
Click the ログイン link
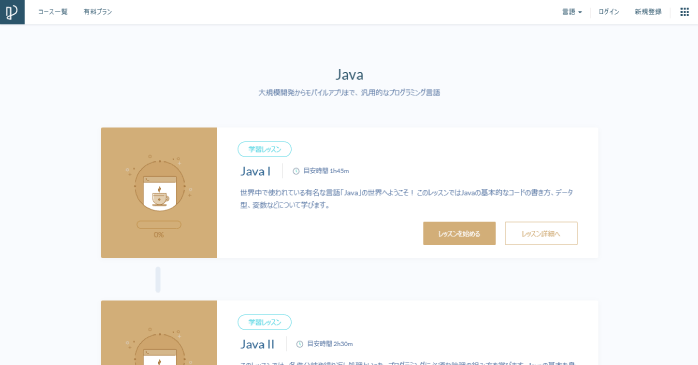tap(609, 12)
